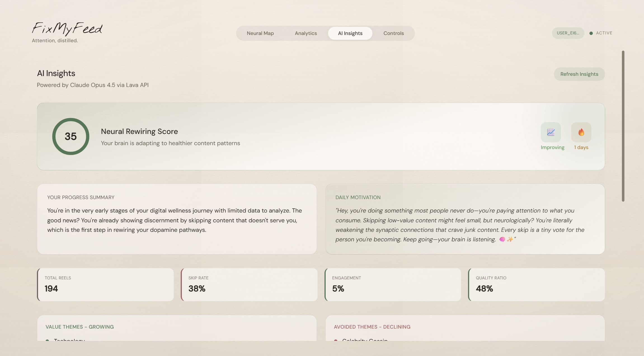Click the Skip Rate 38% card

coord(249,285)
